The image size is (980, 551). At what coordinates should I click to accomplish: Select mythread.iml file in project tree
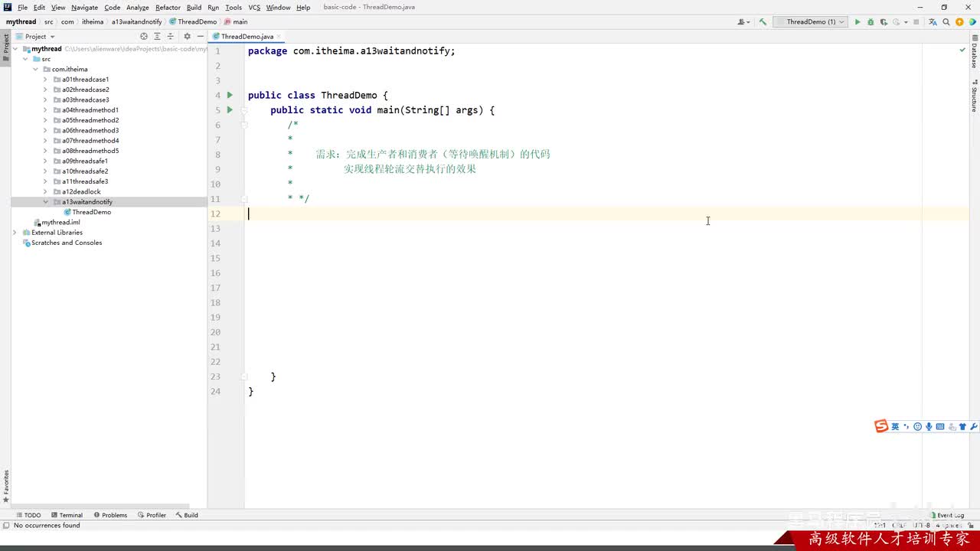tap(60, 223)
